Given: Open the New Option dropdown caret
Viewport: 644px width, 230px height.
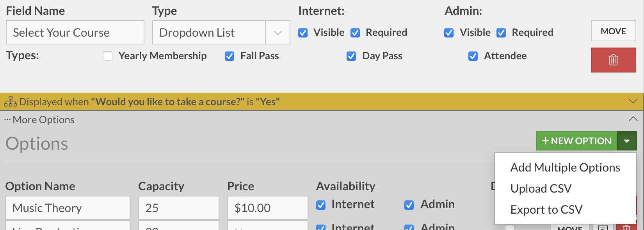Looking at the screenshot, I should coord(627,141).
